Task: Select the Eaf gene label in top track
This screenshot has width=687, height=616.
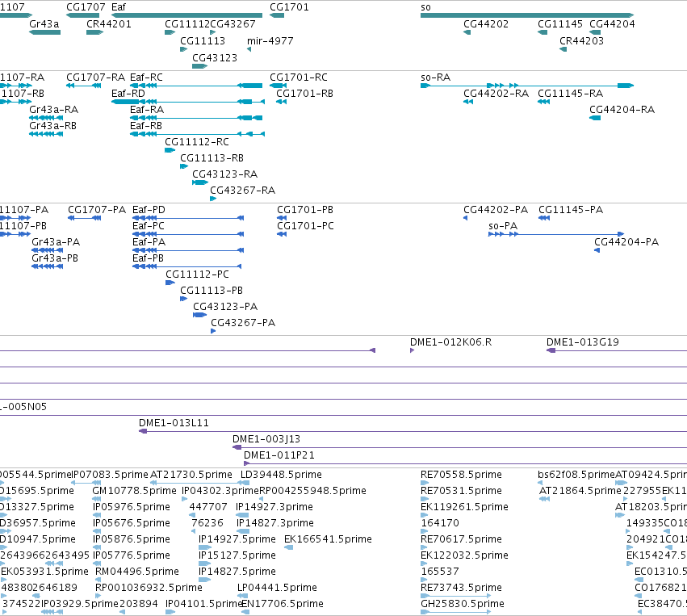Action: 119,7
